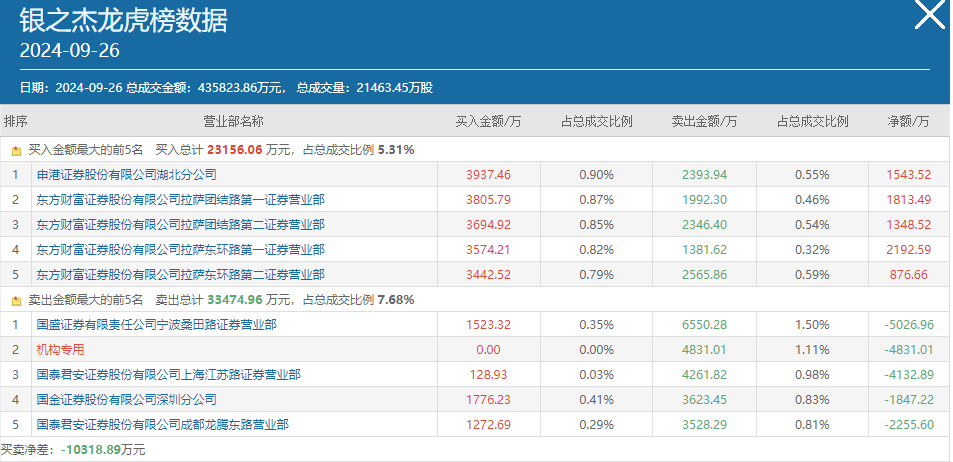Click the 5.31% buy ratio summary
953x462 pixels.
(396, 150)
